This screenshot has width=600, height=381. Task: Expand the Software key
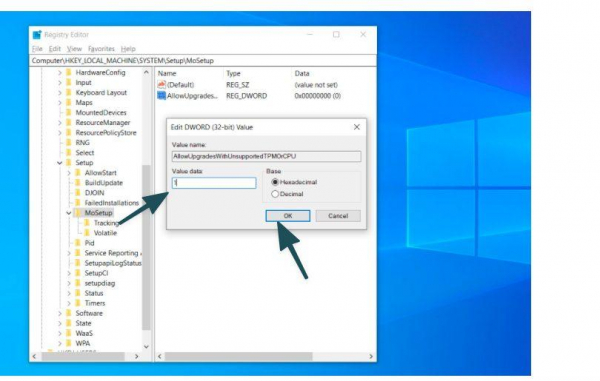[60, 313]
